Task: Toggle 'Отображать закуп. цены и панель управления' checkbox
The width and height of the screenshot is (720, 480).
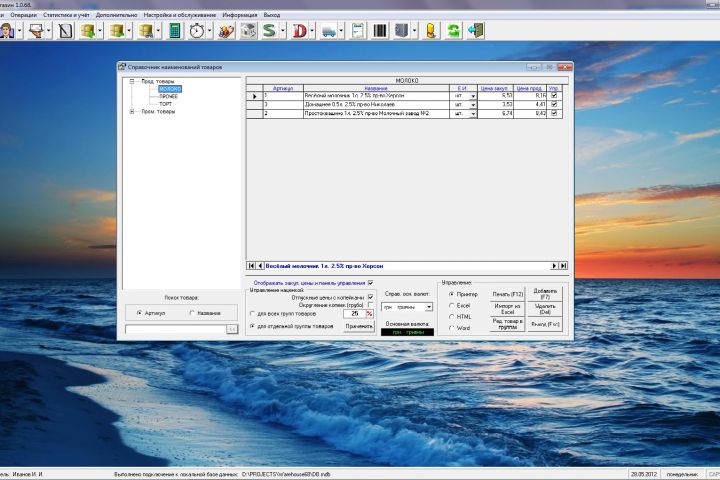Action: click(370, 283)
